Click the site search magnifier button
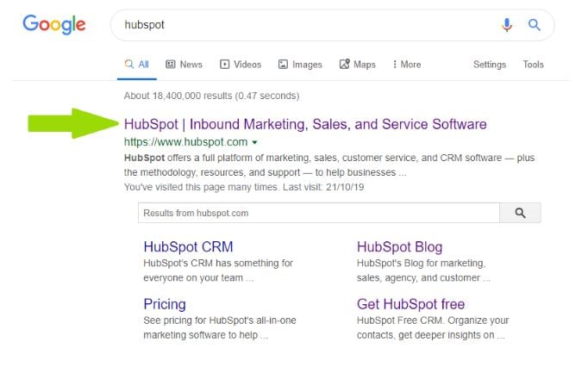The height and width of the screenshot is (367, 588). 520,213
